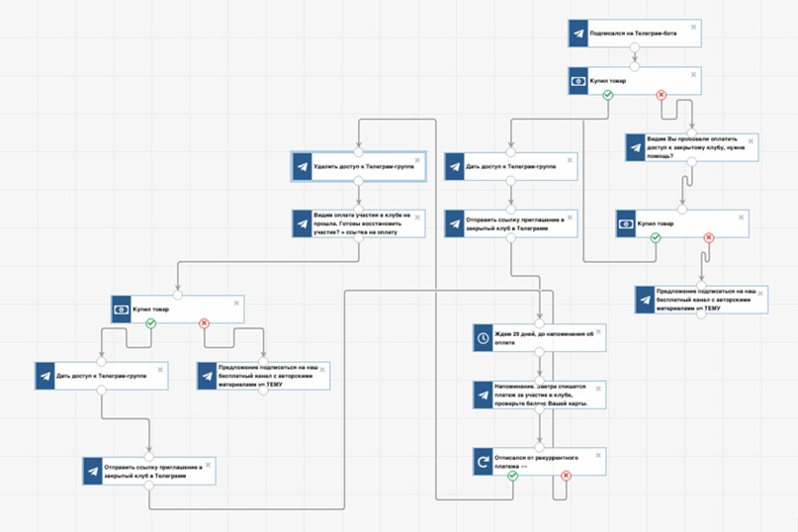Click red cross output of the leftmost "Купил товар"
Image resolution: width=798 pixels, height=532 pixels.
tap(205, 323)
